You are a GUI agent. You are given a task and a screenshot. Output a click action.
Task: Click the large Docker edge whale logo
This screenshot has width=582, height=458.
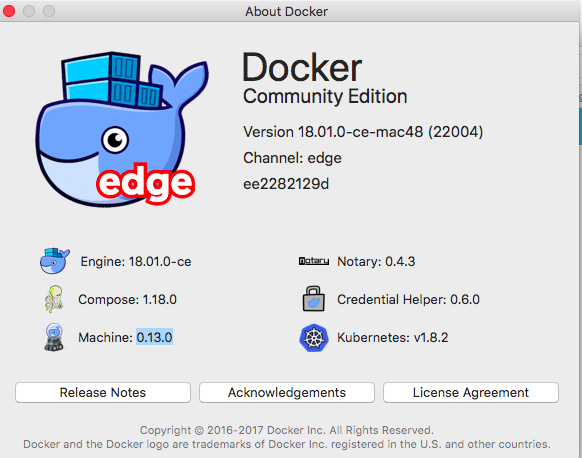(x=122, y=128)
